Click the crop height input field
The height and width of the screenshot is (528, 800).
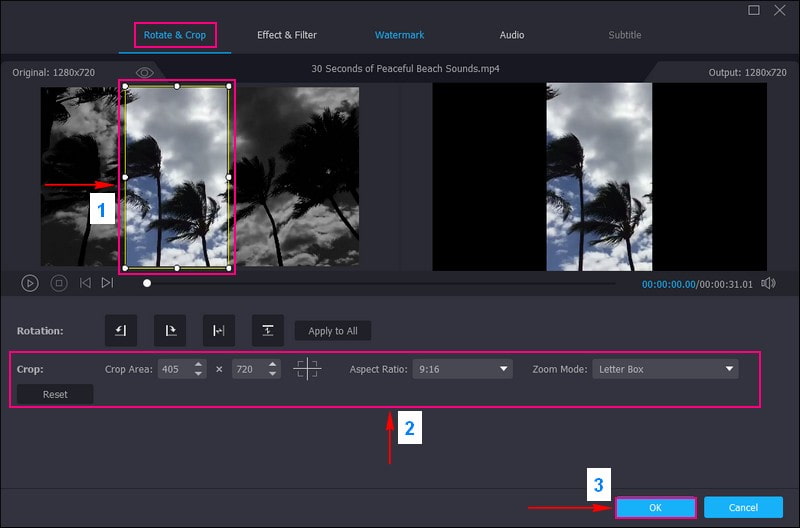tap(246, 369)
